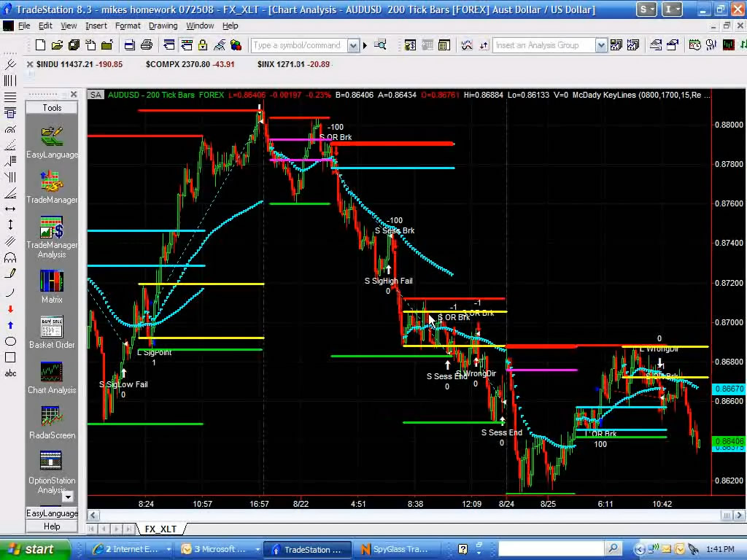The width and height of the screenshot is (747, 560).
Task: Select the horizontal line drawing tool
Action: [x=10, y=97]
